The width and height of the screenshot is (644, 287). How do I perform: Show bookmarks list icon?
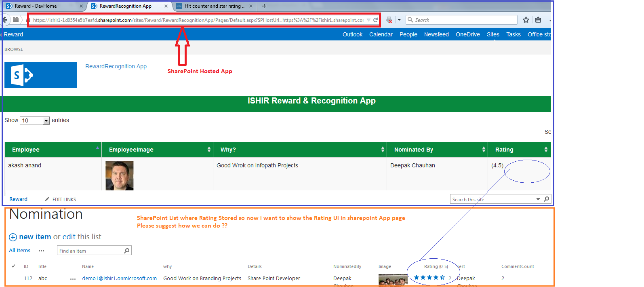tap(538, 20)
